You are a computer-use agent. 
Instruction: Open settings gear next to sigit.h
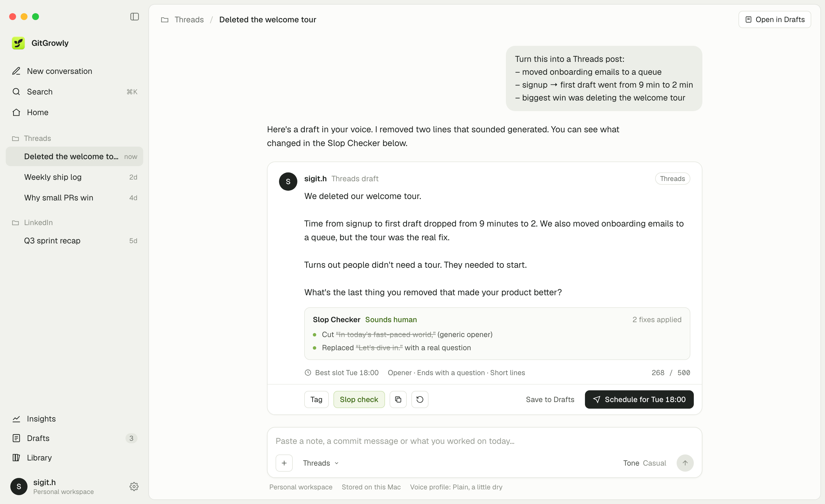point(134,487)
